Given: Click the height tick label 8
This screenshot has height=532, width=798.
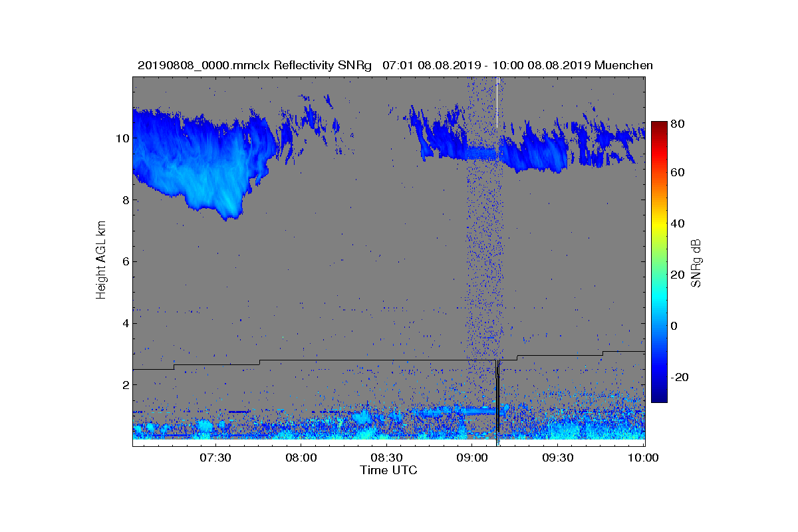Looking at the screenshot, I should (124, 200).
